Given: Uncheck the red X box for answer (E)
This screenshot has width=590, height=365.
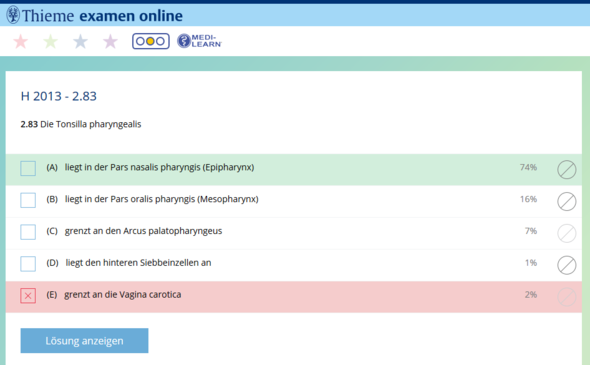Looking at the screenshot, I should (28, 296).
